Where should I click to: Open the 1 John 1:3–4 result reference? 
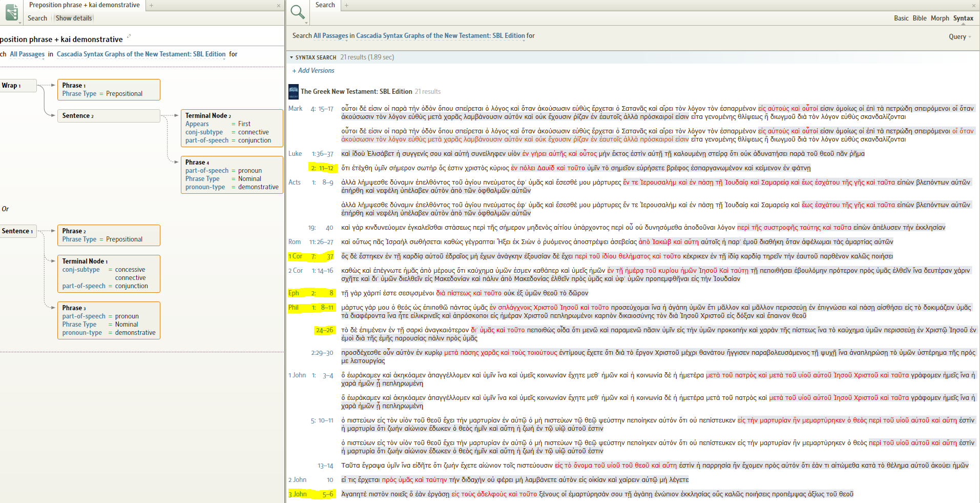click(x=311, y=375)
